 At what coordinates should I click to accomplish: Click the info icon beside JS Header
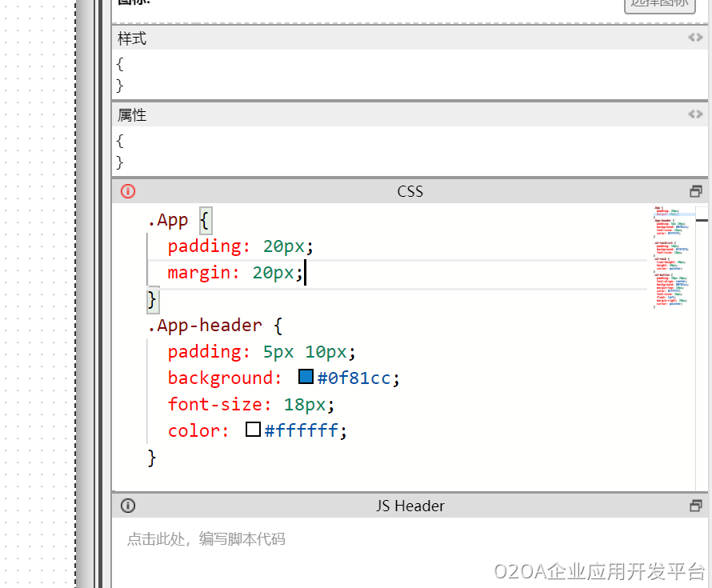(x=128, y=506)
